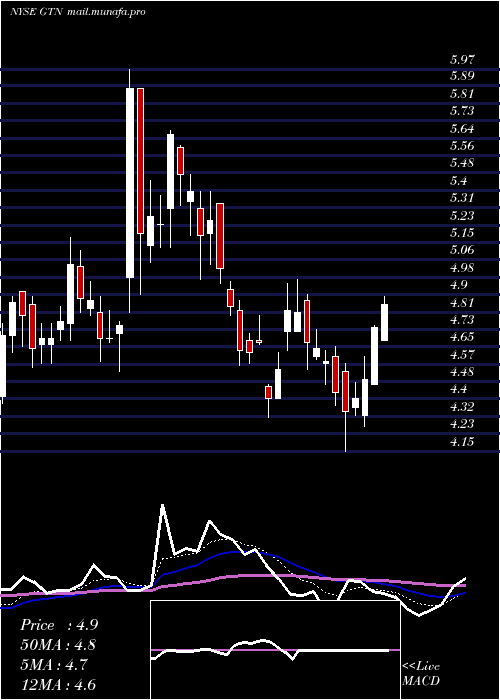Click the 4.73 price axis label

[x=462, y=320]
